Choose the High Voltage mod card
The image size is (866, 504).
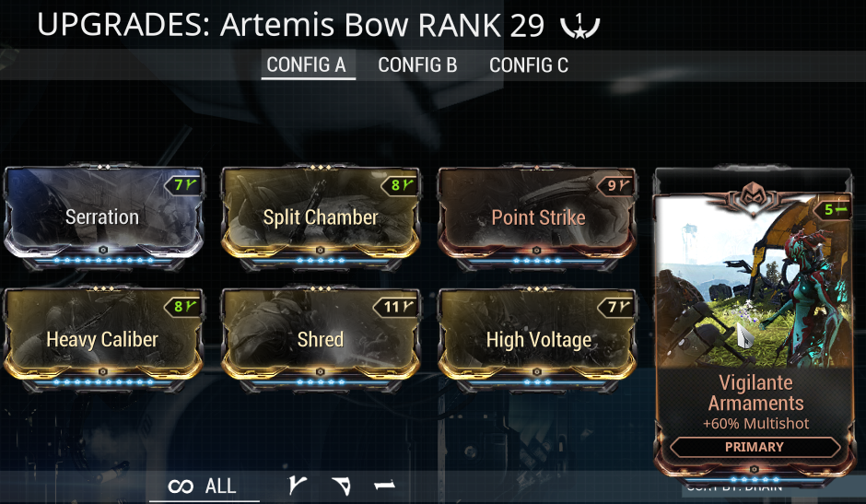tap(537, 339)
